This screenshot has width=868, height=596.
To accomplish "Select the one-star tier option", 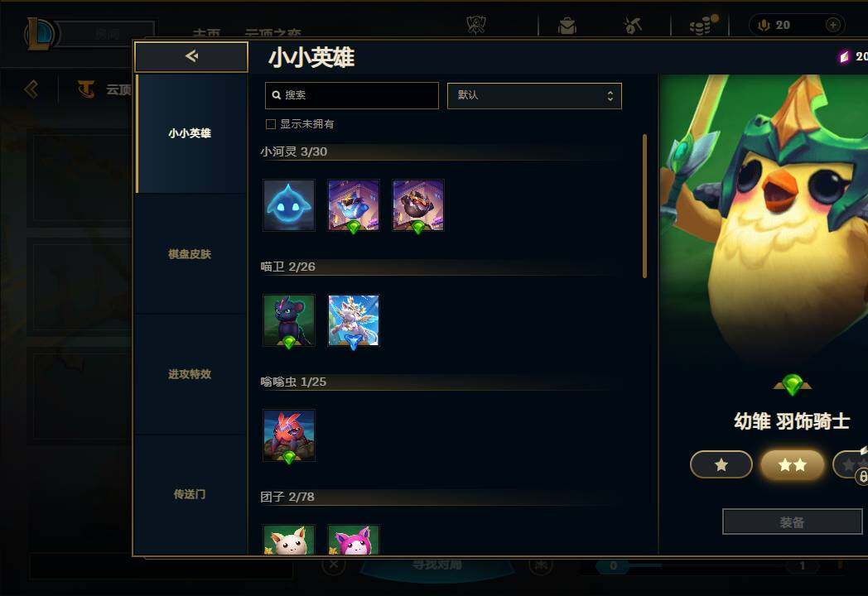I will coord(721,465).
